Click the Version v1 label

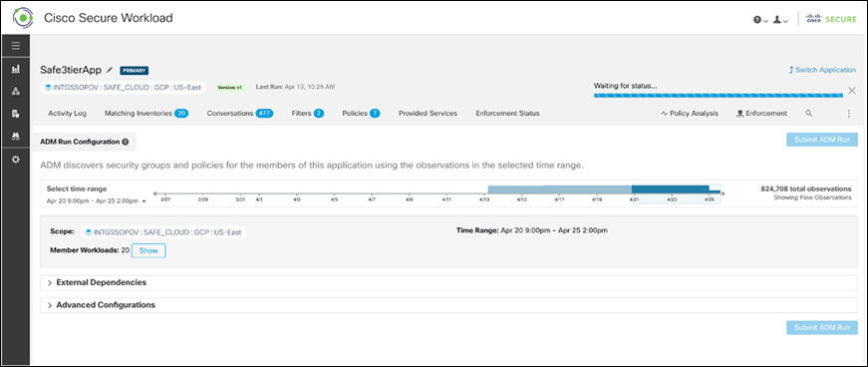230,88
